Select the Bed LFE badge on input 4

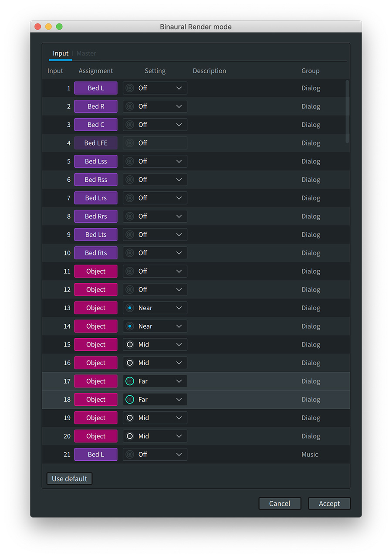pos(95,143)
